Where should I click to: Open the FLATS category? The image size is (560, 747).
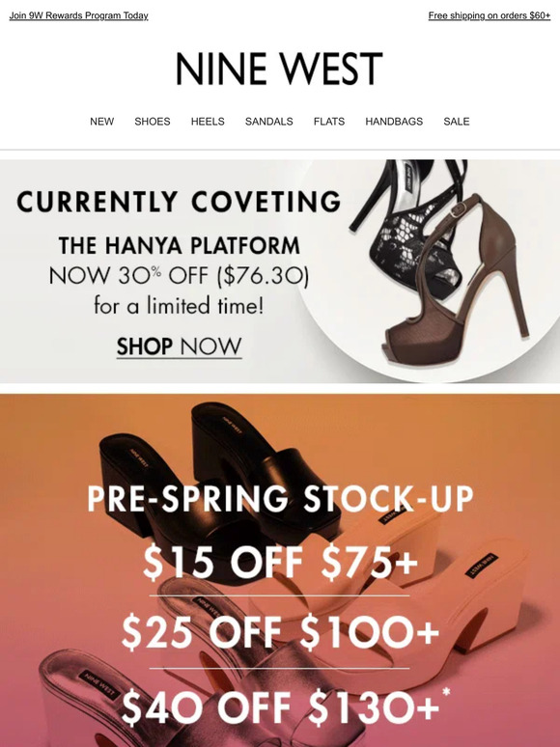(x=329, y=122)
